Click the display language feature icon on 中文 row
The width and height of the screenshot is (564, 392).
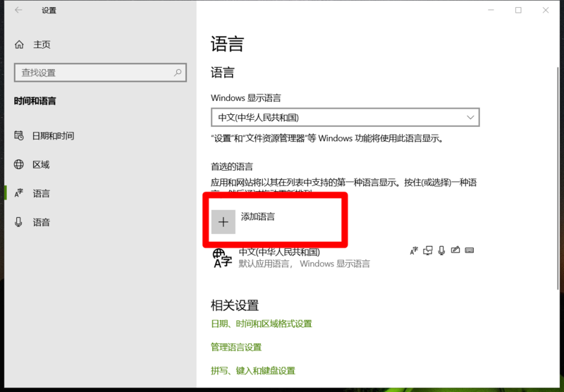coord(414,250)
